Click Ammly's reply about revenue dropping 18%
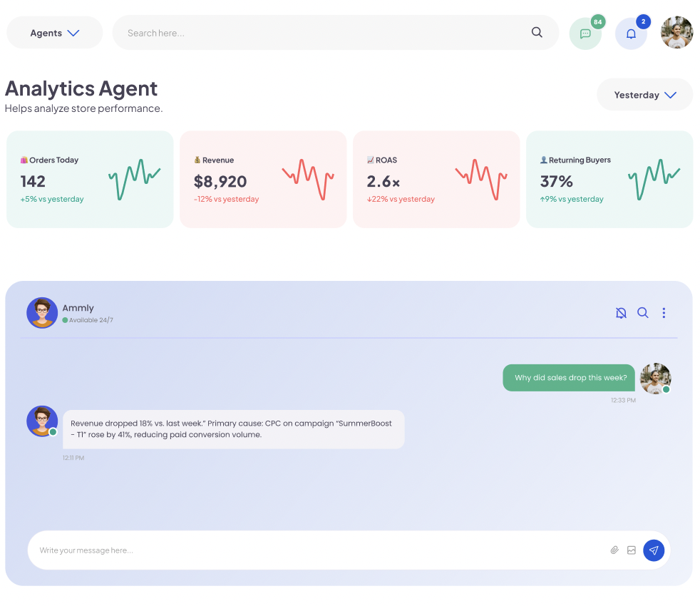Image resolution: width=700 pixels, height=606 pixels. [x=234, y=429]
